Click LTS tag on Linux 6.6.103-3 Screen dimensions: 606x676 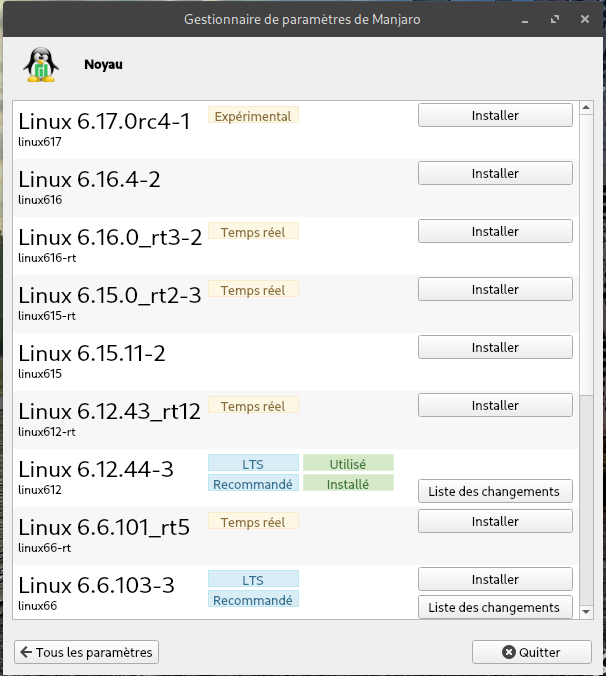(x=253, y=579)
